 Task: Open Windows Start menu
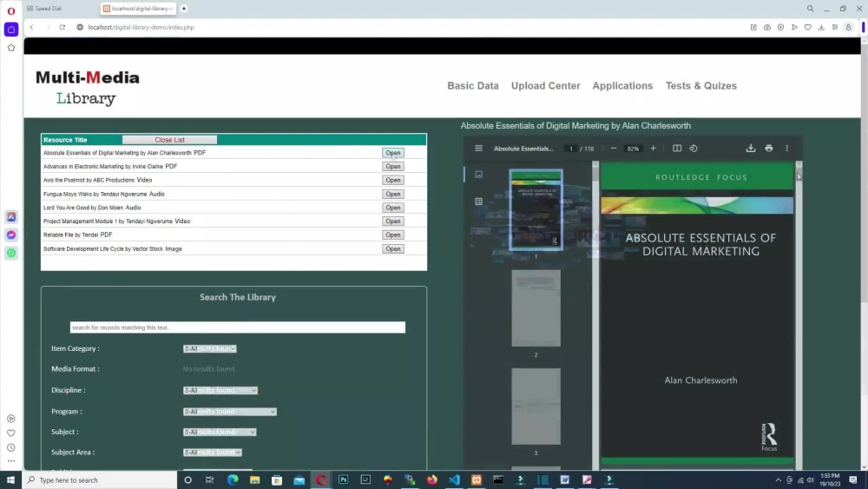(10, 480)
